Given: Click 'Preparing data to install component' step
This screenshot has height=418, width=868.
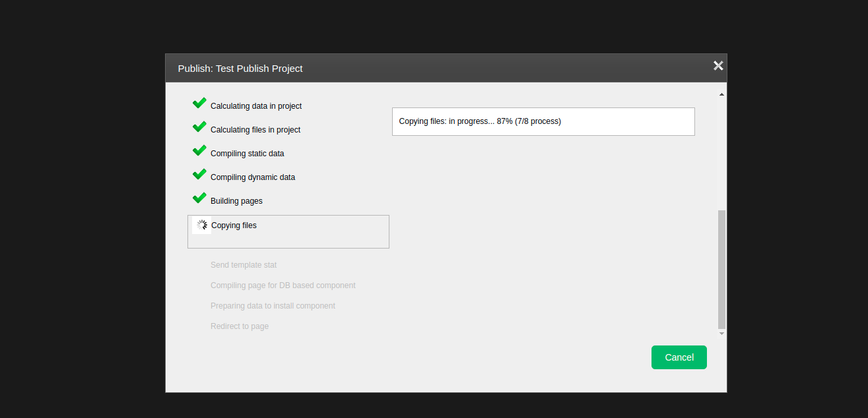Looking at the screenshot, I should 273,306.
